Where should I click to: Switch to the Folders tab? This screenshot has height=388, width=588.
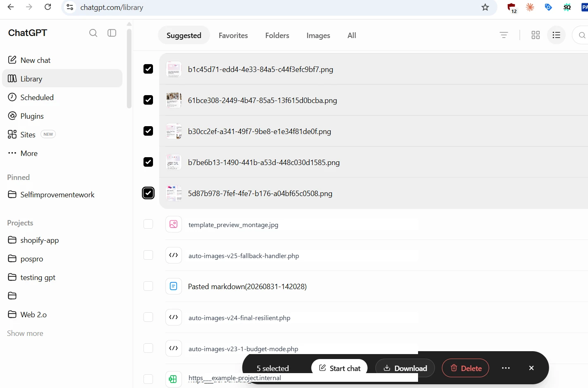pyautogui.click(x=277, y=36)
